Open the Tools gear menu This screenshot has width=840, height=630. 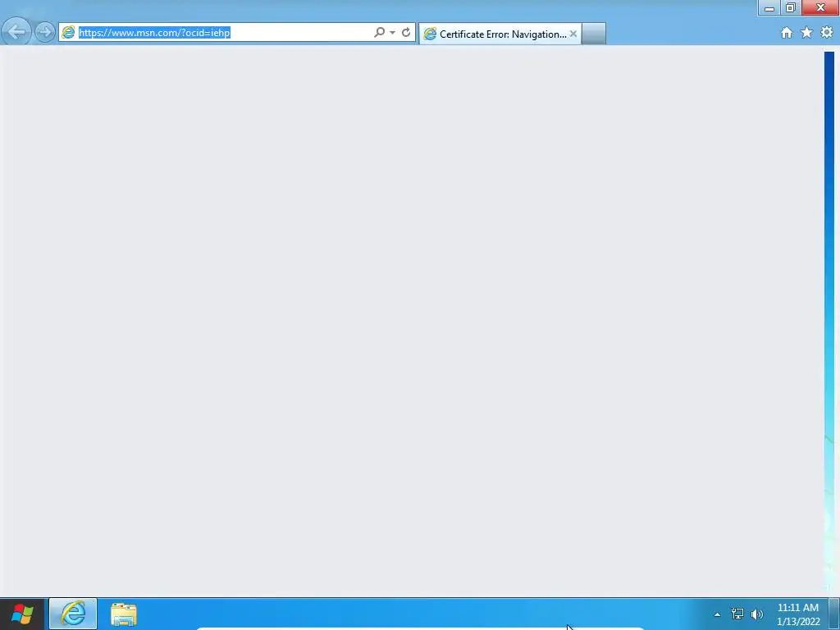[827, 33]
